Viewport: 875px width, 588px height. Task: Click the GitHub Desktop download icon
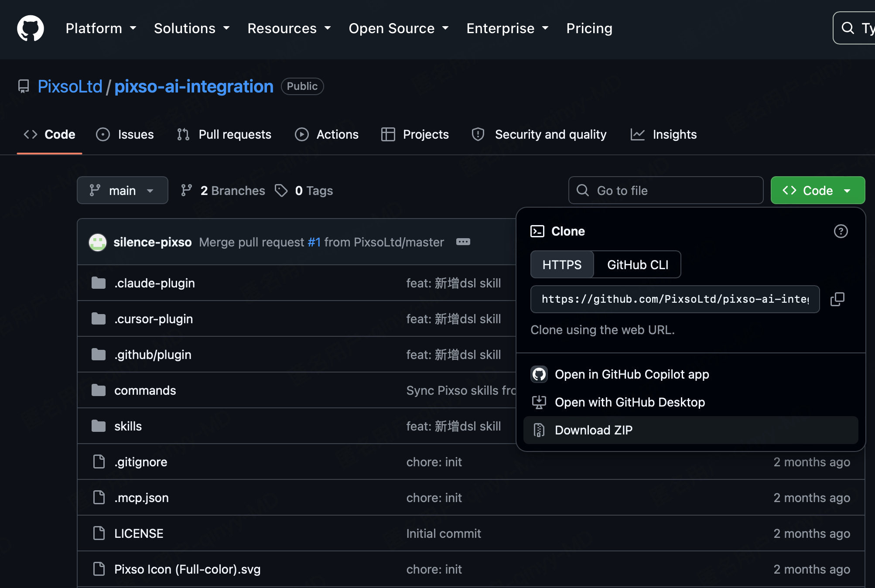[539, 402]
